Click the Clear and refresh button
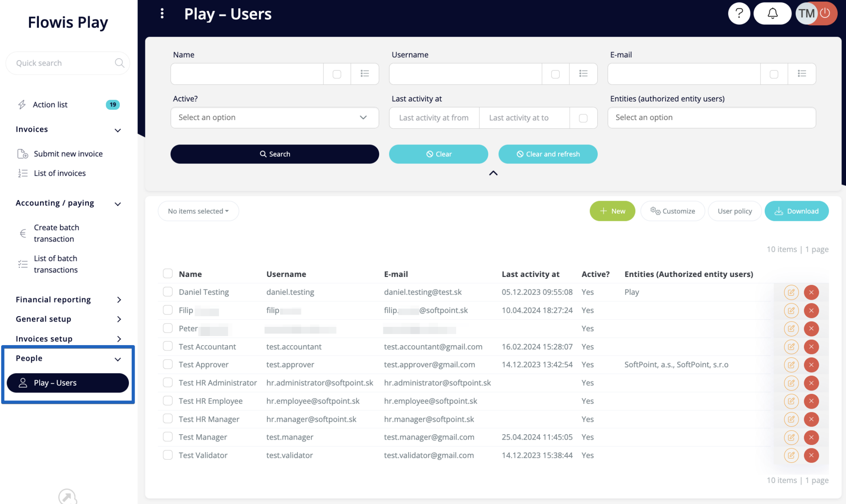Image resolution: width=846 pixels, height=504 pixels. [548, 154]
